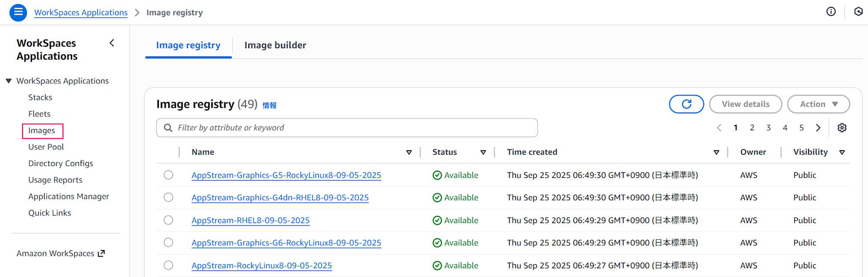Go to next page of images
This screenshot has width=868, height=277.
818,128
